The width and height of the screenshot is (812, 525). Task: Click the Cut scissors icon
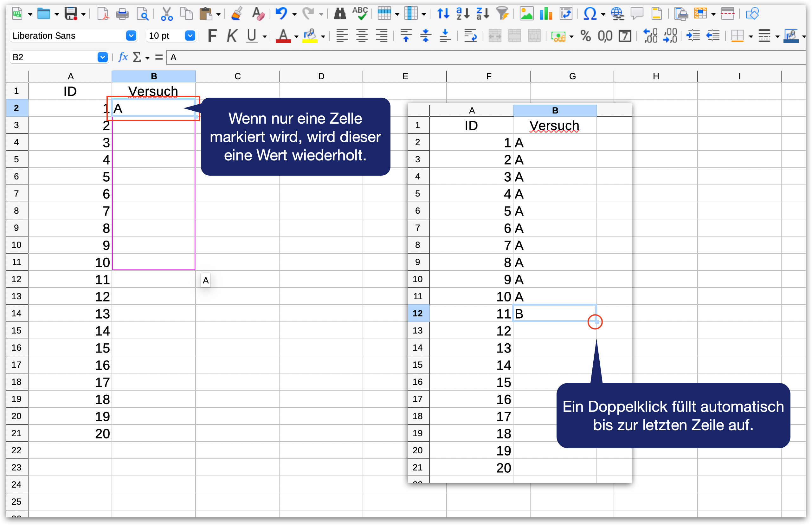pyautogui.click(x=167, y=14)
